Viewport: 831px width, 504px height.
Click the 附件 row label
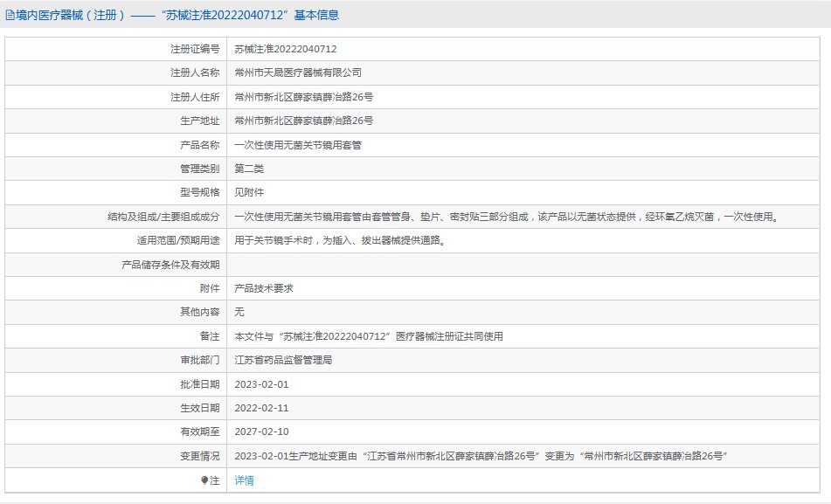click(210, 288)
